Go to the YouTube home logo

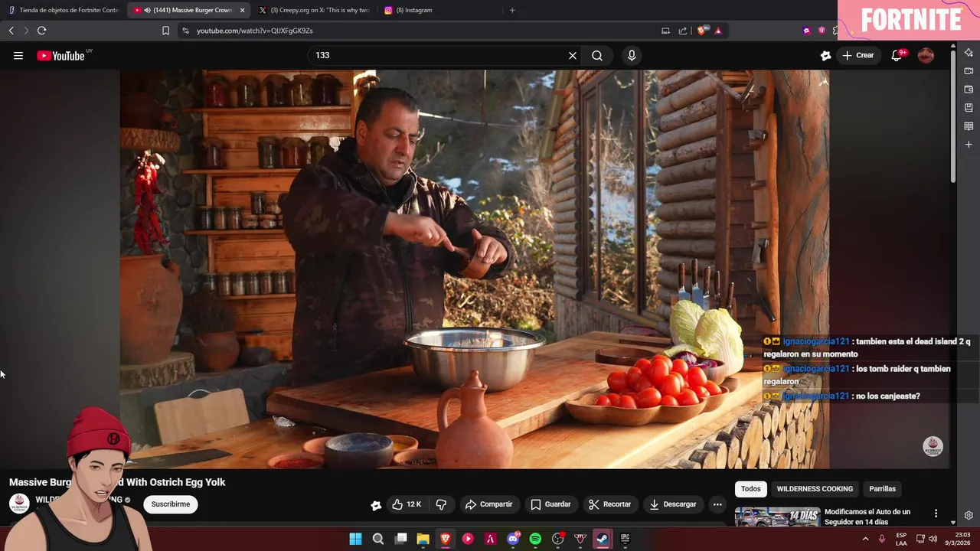coord(60,55)
